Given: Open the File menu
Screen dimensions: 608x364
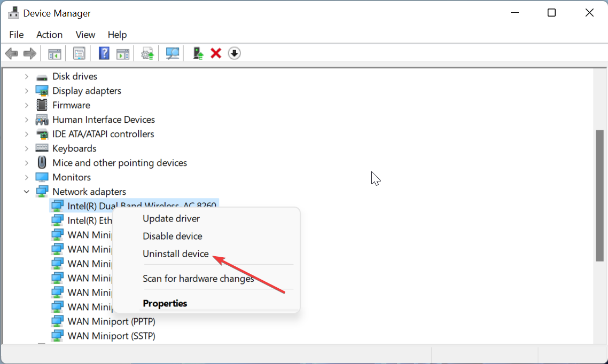Looking at the screenshot, I should coord(16,35).
